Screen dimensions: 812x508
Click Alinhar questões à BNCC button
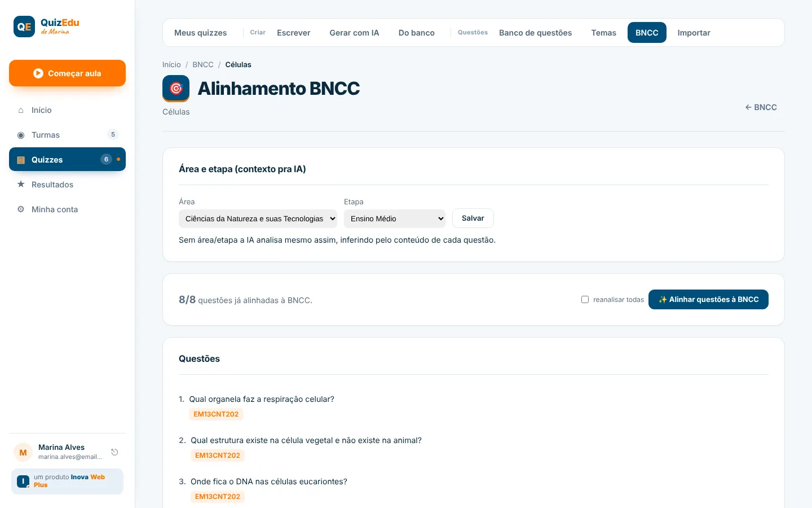pos(708,300)
